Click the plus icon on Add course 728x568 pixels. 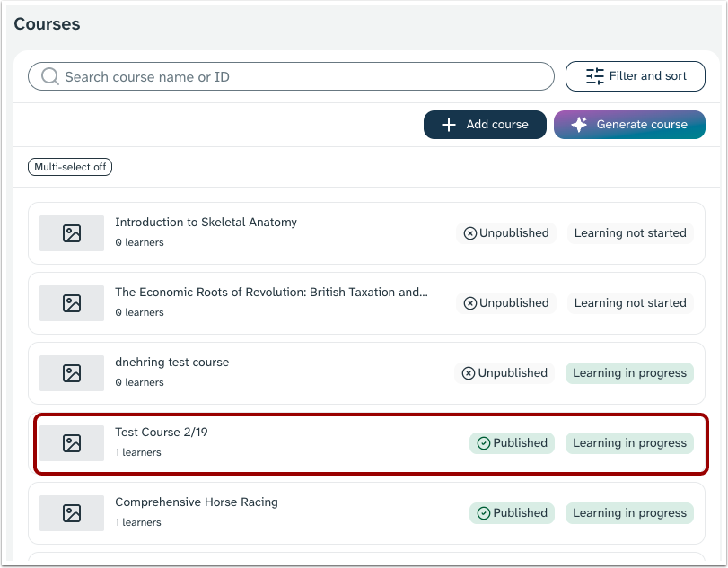click(449, 125)
